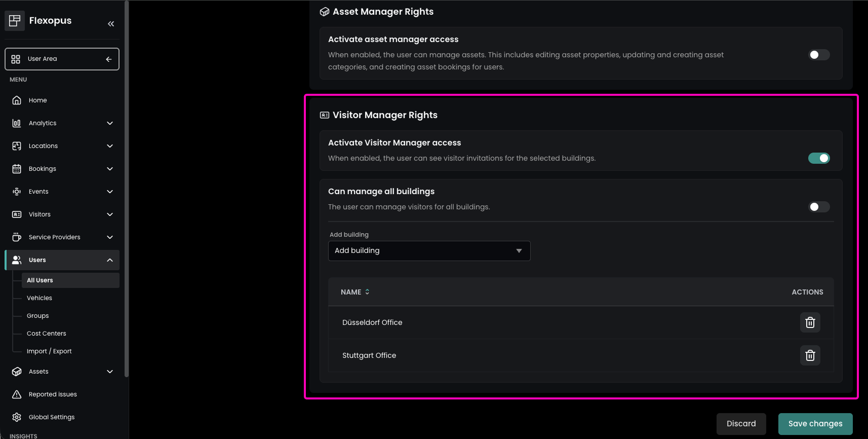
Task: Expand Service Providers submenu
Action: 110,237
